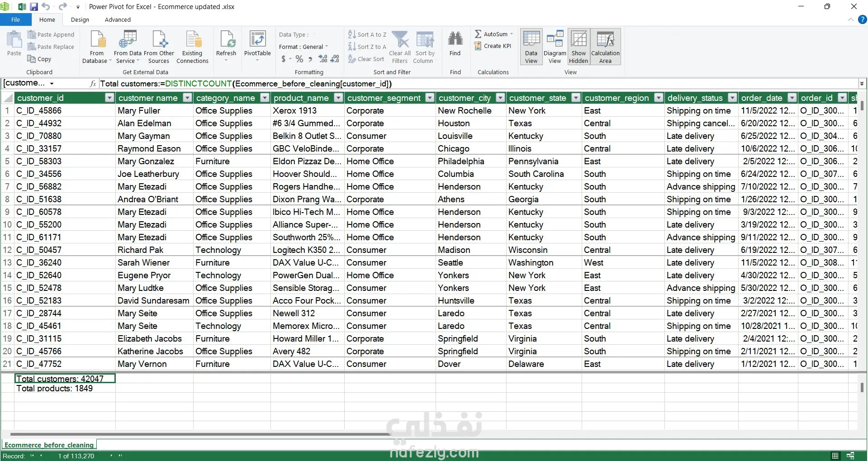Clear All Filters
Image resolution: width=868 pixels, height=461 pixels.
click(x=400, y=47)
